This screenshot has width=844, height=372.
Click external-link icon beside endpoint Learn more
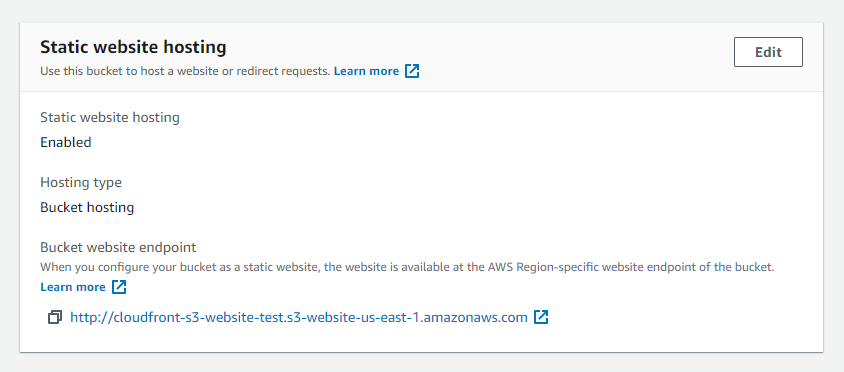pyautogui.click(x=119, y=287)
